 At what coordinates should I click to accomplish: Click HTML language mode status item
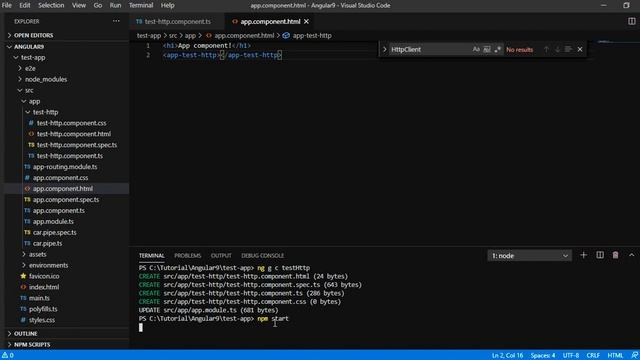coord(615,355)
